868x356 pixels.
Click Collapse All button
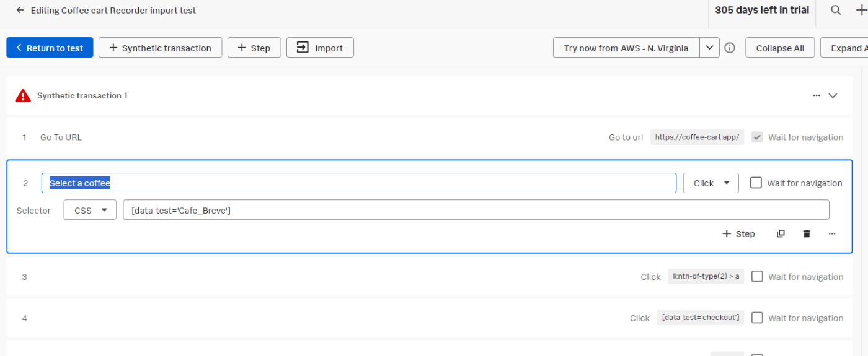pos(780,48)
